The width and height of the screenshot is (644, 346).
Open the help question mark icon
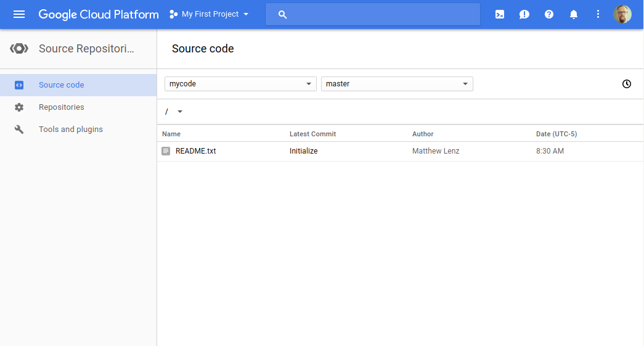pyautogui.click(x=548, y=14)
